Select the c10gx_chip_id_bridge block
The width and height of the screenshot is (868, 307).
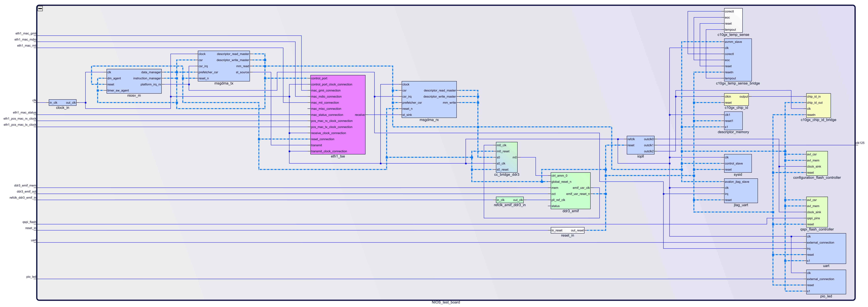click(x=819, y=105)
